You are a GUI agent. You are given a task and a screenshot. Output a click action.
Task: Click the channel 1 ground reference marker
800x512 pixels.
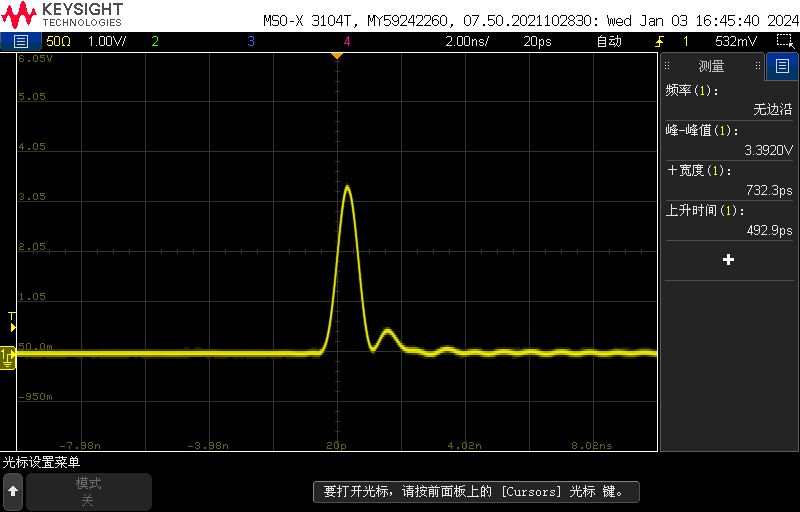click(x=7, y=354)
